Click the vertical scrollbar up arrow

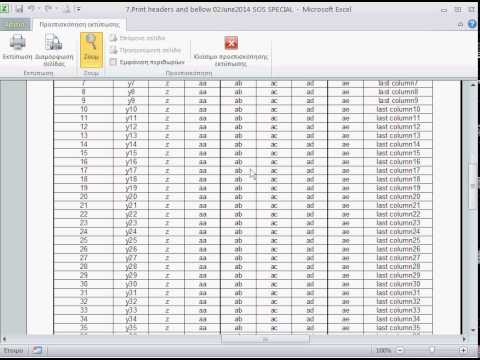(473, 85)
